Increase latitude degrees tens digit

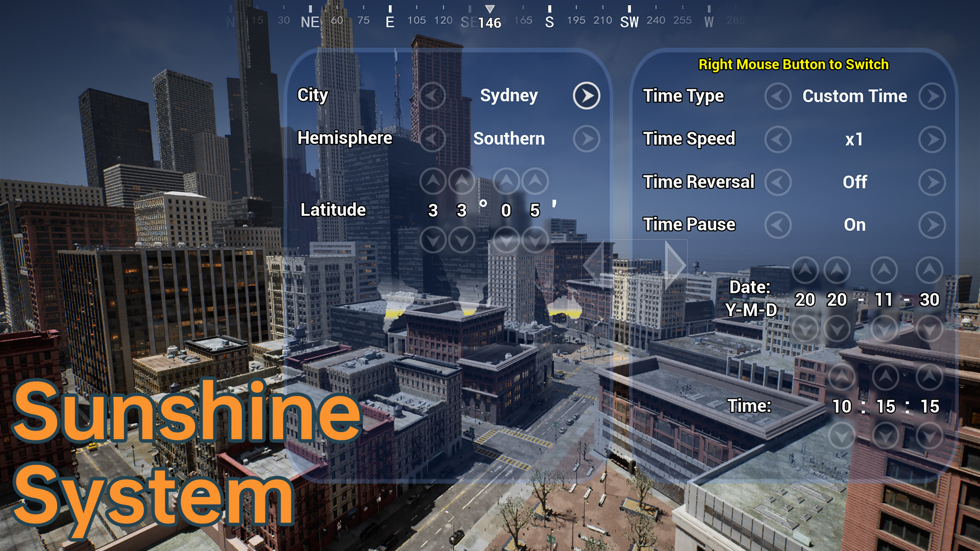(x=433, y=181)
